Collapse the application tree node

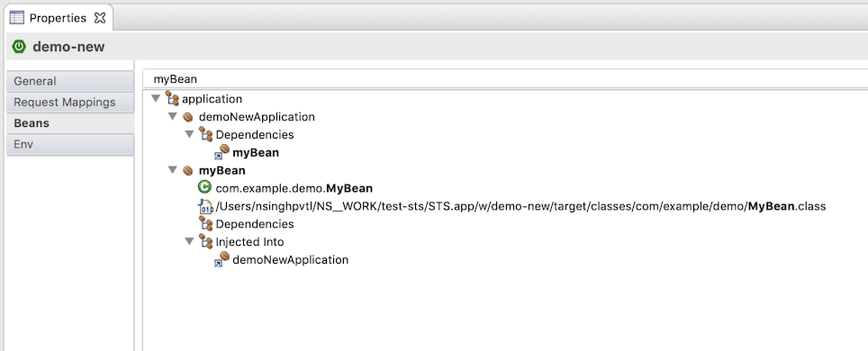pyautogui.click(x=156, y=98)
